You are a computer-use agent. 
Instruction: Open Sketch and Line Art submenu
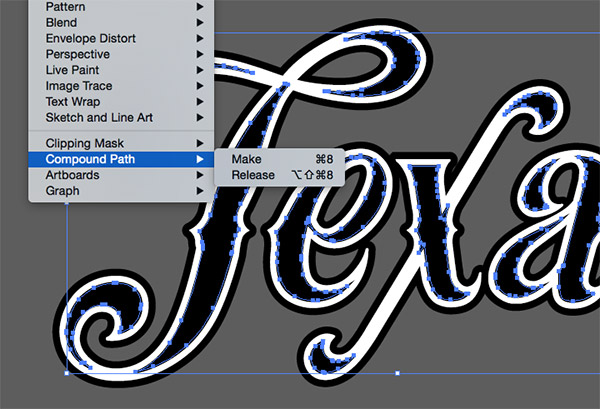point(98,117)
